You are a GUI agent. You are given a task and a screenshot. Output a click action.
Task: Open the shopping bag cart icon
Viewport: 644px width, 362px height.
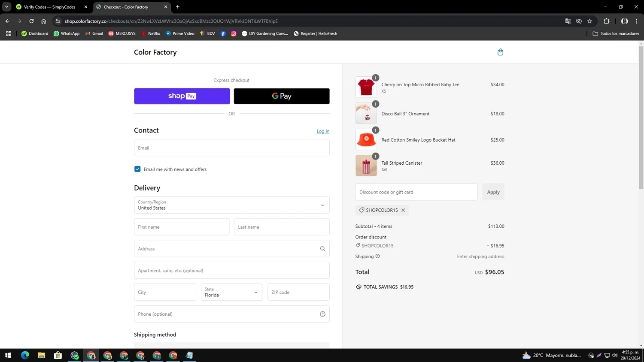(500, 52)
